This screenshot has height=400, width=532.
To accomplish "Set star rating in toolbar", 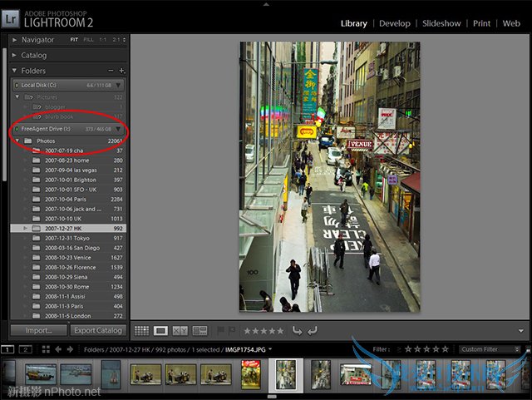I will coord(263,331).
